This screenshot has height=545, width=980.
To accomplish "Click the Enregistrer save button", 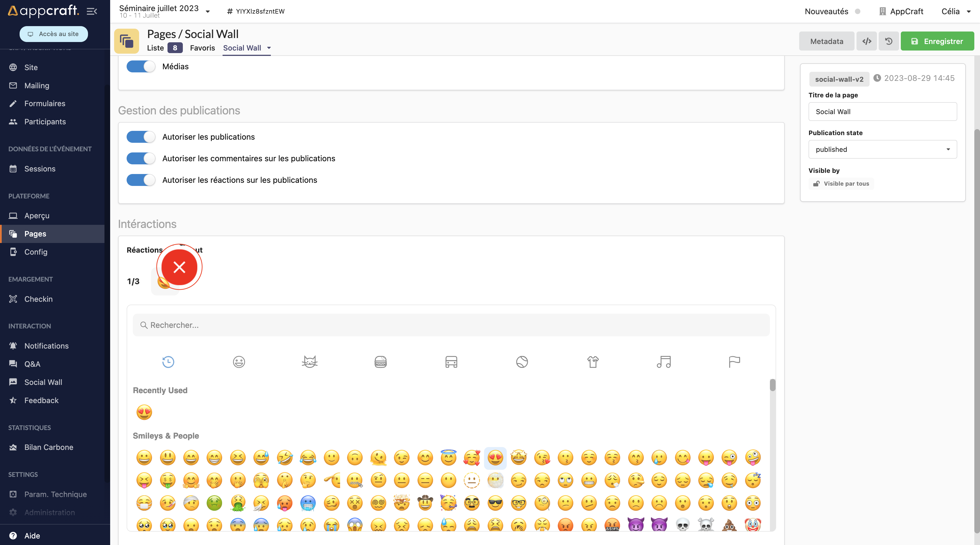I will 937,41.
